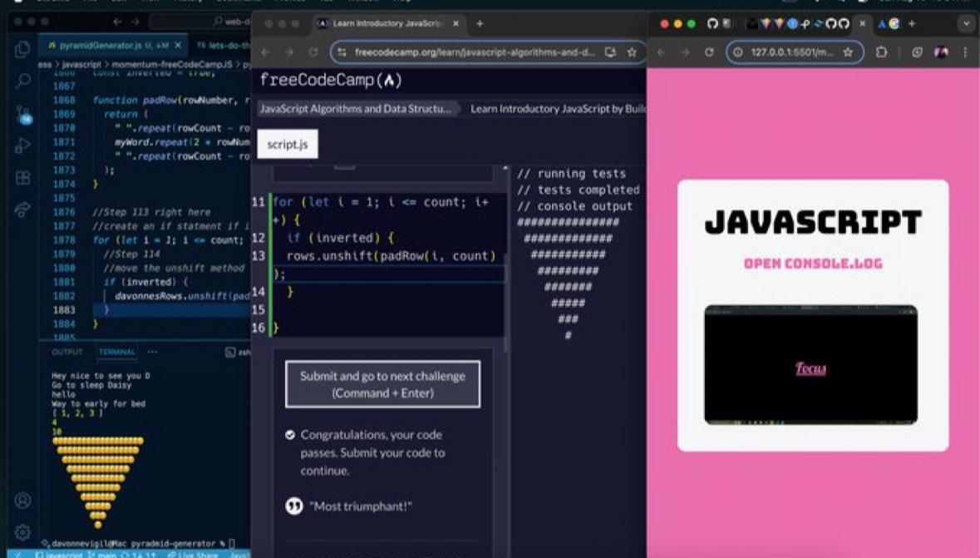Open the Chrome profile menu avatar
The image size is (980, 558).
941,52
